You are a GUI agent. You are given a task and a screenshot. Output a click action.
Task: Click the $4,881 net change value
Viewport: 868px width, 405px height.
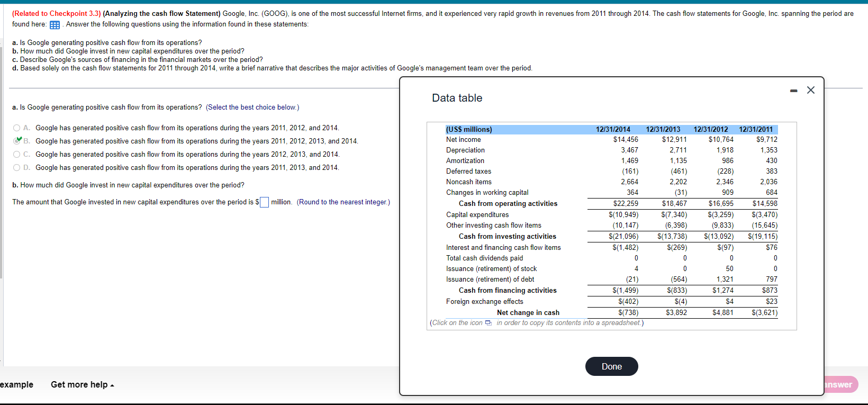[723, 313]
